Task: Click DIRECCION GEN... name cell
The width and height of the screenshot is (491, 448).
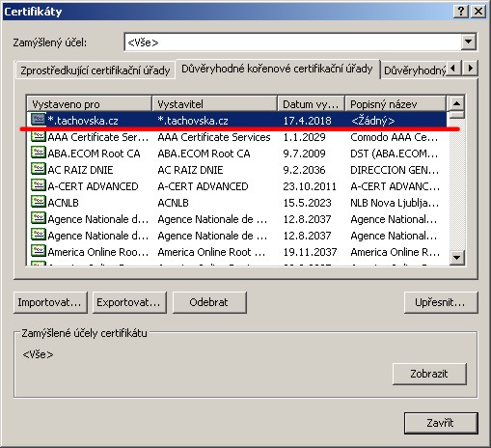Action: (395, 170)
